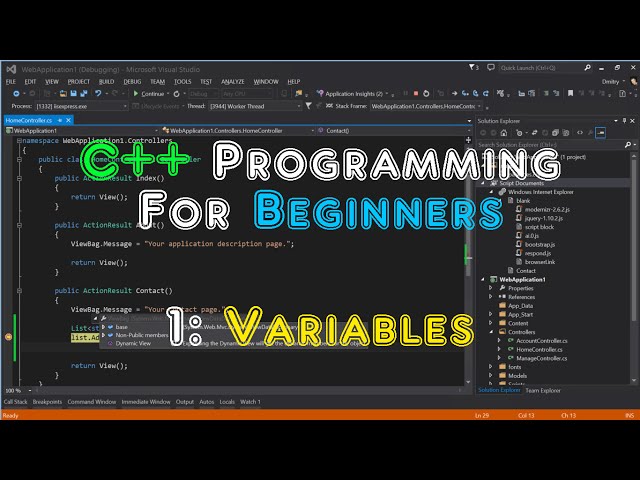
Task: Click Solution Explorer View Code icon
Action: (580, 133)
